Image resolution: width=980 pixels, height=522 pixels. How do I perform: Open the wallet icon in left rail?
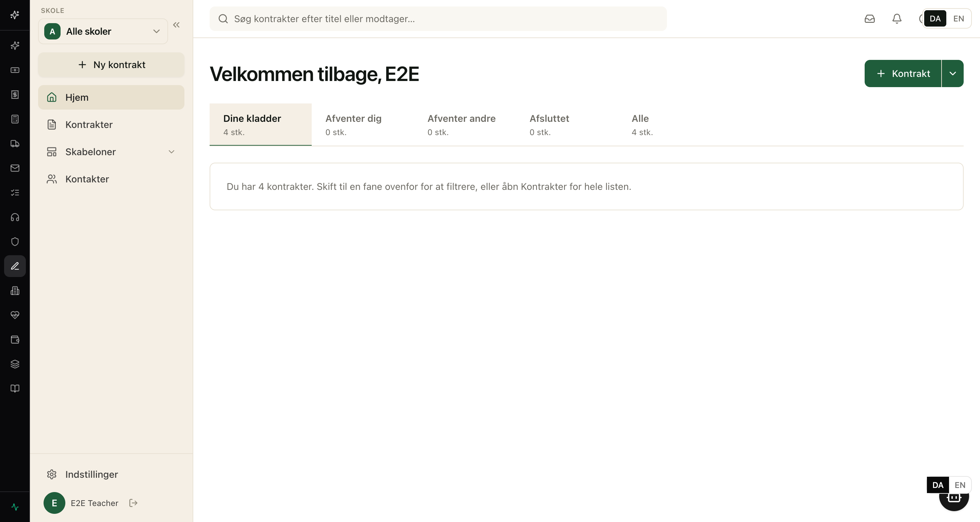[15, 340]
